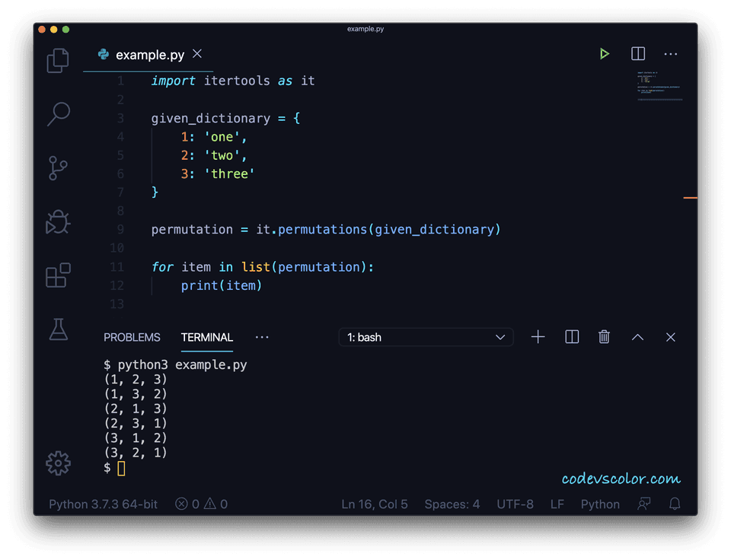The image size is (731, 560).
Task: Show more panel tabs via ellipsis
Action: (x=262, y=337)
